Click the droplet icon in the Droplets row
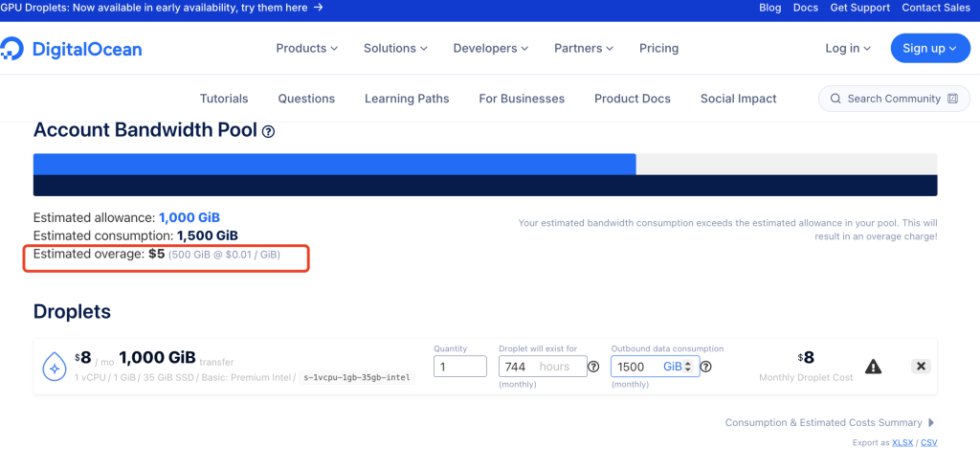The image size is (980, 469). click(x=55, y=368)
